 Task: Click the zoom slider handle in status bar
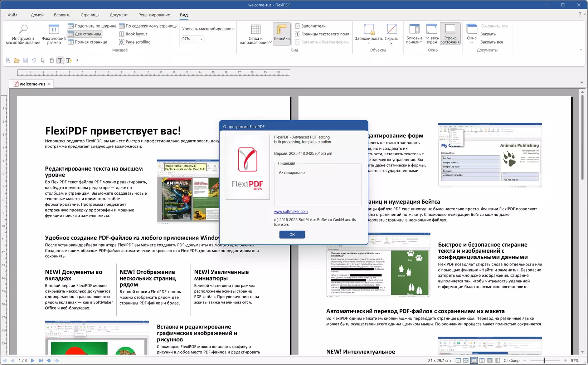(x=544, y=361)
